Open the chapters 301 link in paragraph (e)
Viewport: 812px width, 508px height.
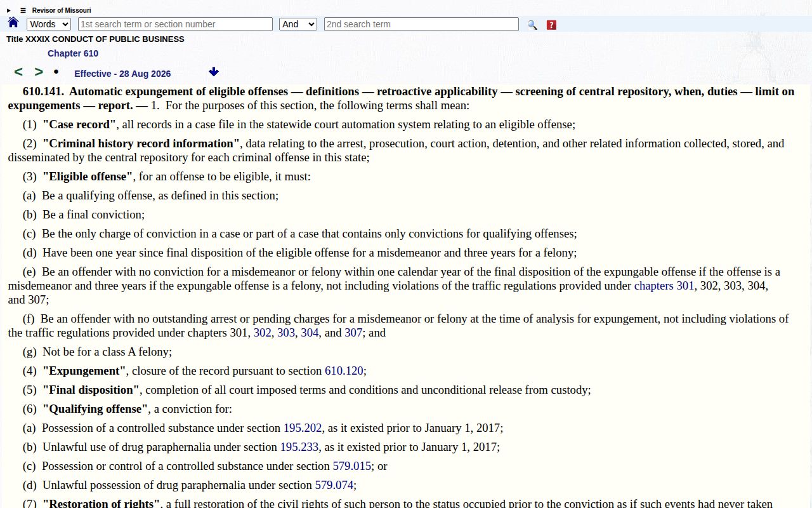click(664, 286)
